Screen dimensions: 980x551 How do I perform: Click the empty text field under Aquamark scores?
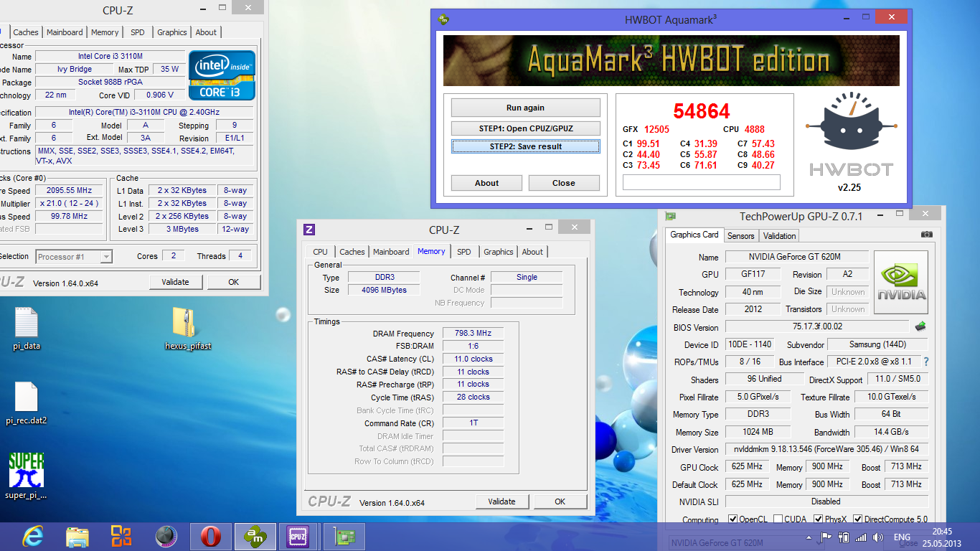(701, 182)
